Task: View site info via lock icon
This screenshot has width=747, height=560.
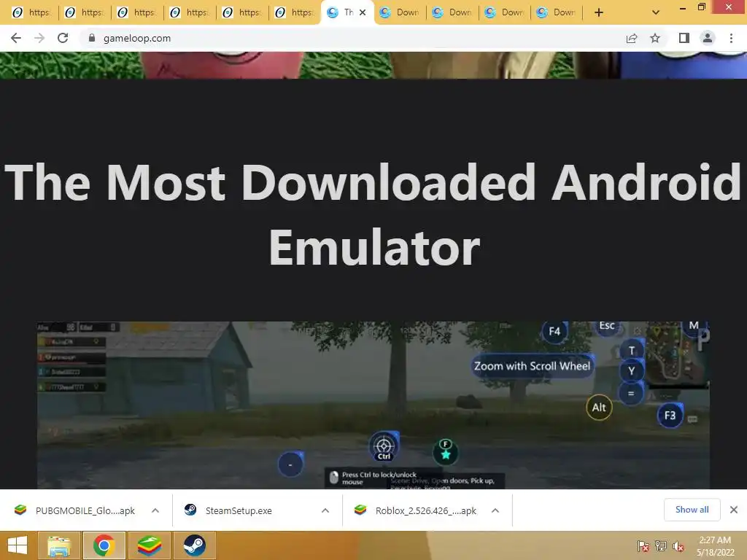Action: tap(92, 38)
